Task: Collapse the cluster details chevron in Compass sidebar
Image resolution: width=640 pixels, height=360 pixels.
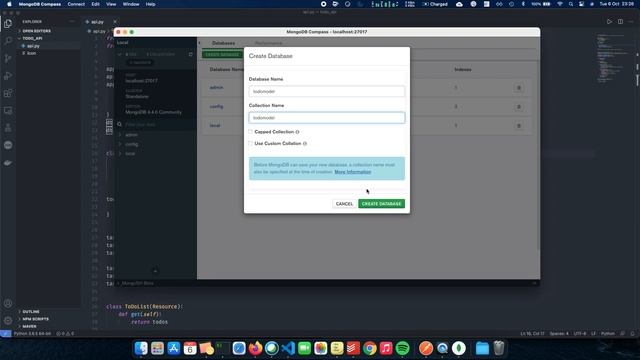Action: click(120, 54)
